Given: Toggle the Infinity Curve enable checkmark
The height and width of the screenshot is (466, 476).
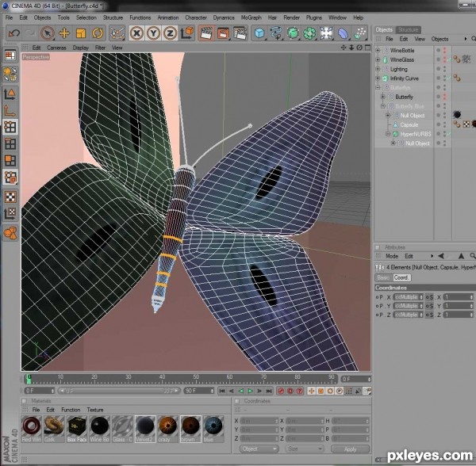Looking at the screenshot, I should point(449,78).
